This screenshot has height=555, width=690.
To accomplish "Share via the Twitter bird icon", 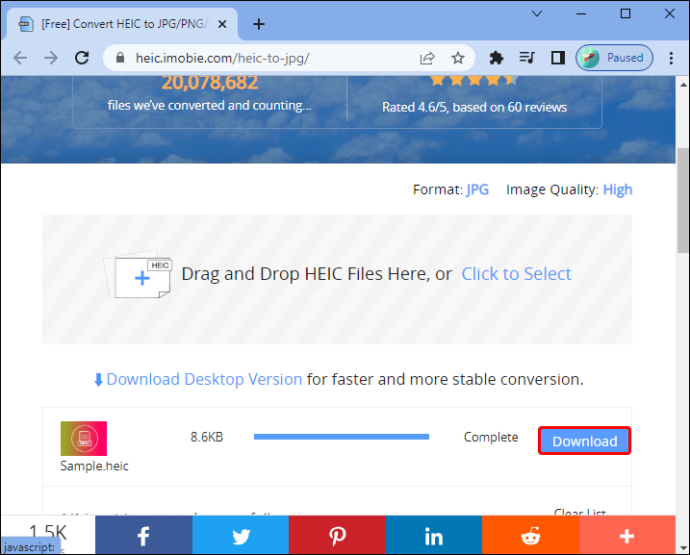I will (240, 536).
